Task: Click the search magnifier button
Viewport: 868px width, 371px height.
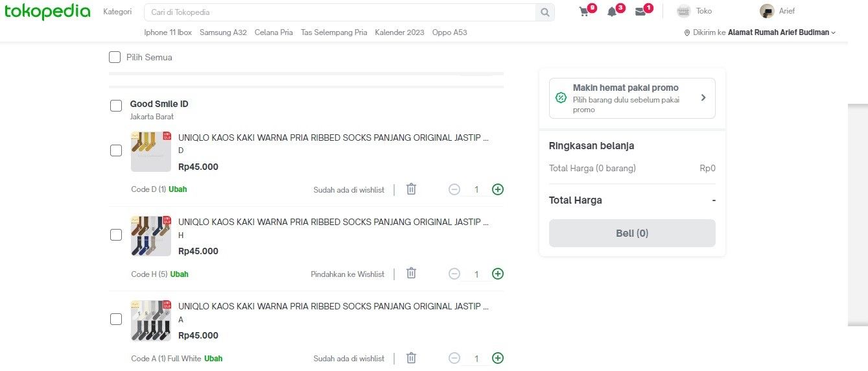Action: point(545,12)
